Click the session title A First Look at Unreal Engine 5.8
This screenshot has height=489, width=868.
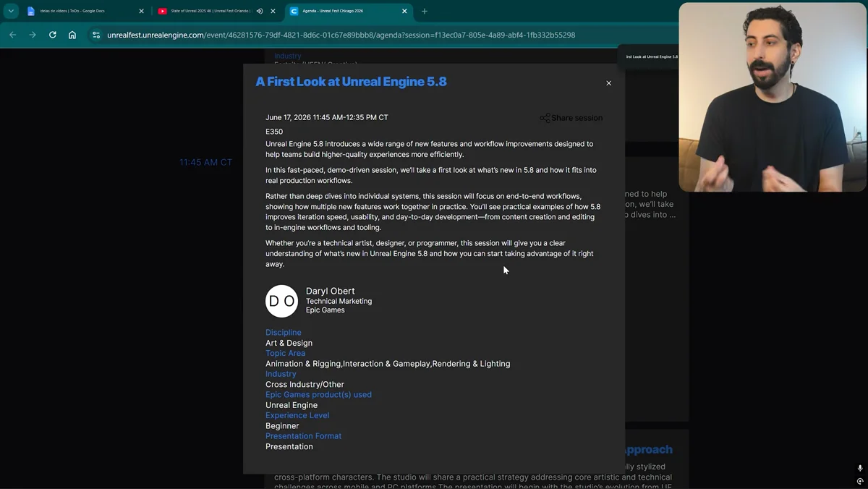[351, 82]
